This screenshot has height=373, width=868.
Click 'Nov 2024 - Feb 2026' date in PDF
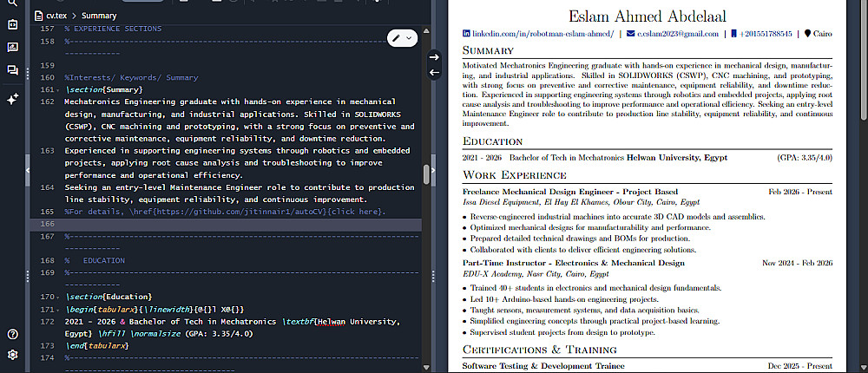(x=797, y=264)
